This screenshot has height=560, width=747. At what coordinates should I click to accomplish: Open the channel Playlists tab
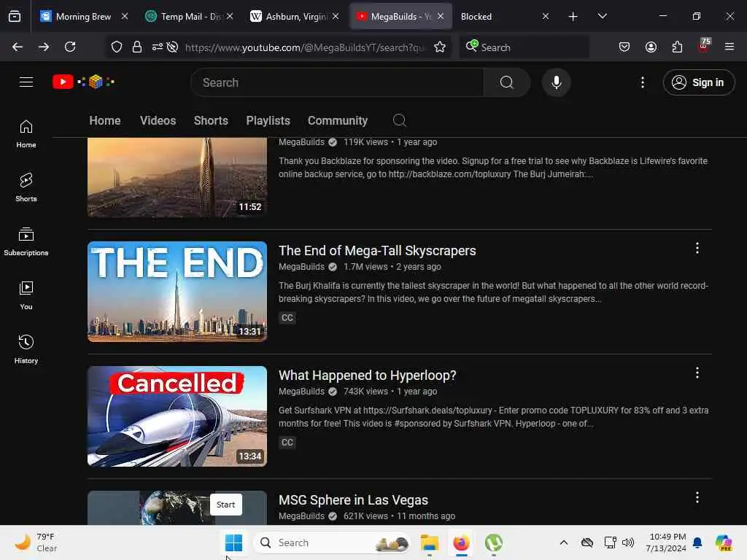(268, 120)
